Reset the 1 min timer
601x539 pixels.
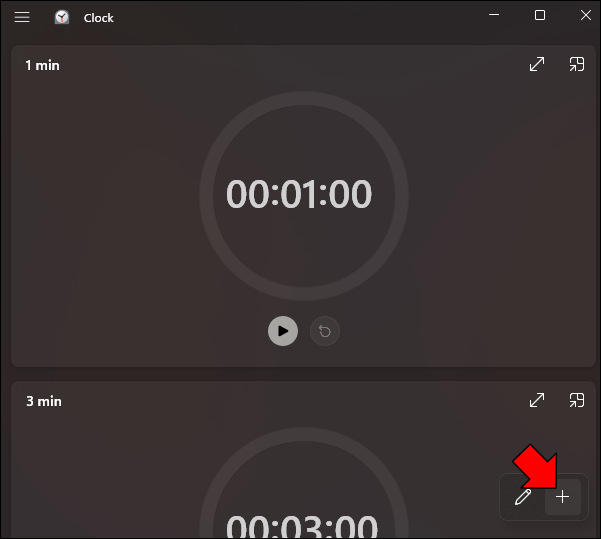(325, 331)
